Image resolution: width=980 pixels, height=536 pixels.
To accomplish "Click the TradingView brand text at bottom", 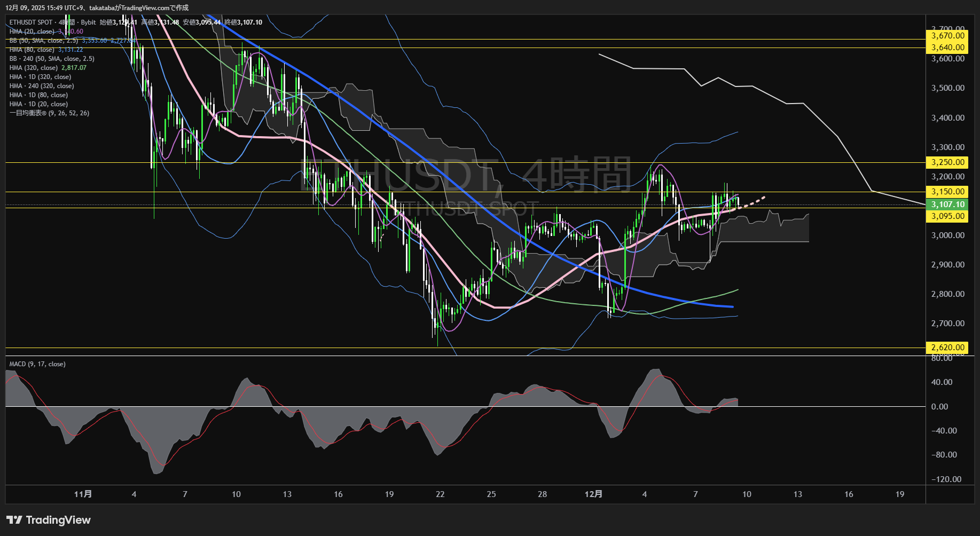I will [x=58, y=520].
